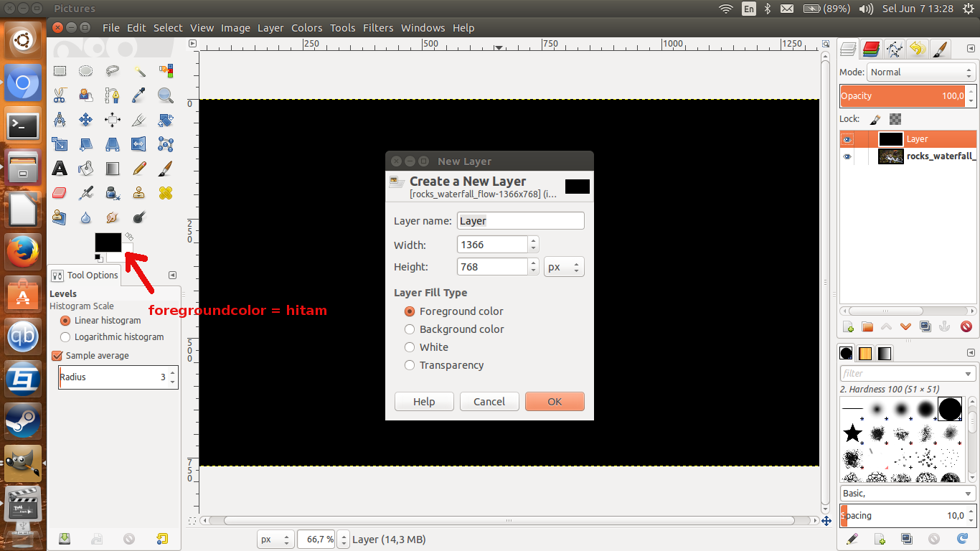Image resolution: width=980 pixels, height=551 pixels.
Task: Delete the selected layer in the Layers panel
Action: tap(966, 326)
